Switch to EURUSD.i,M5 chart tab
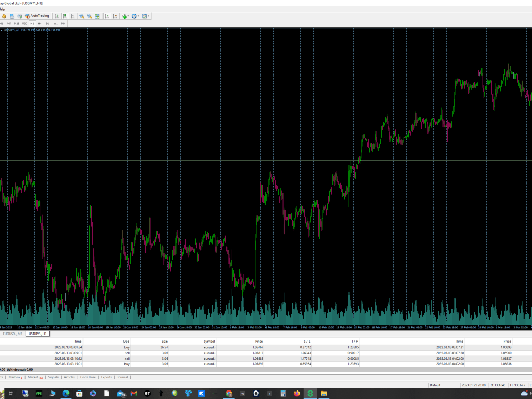532x399 pixels. point(13,334)
